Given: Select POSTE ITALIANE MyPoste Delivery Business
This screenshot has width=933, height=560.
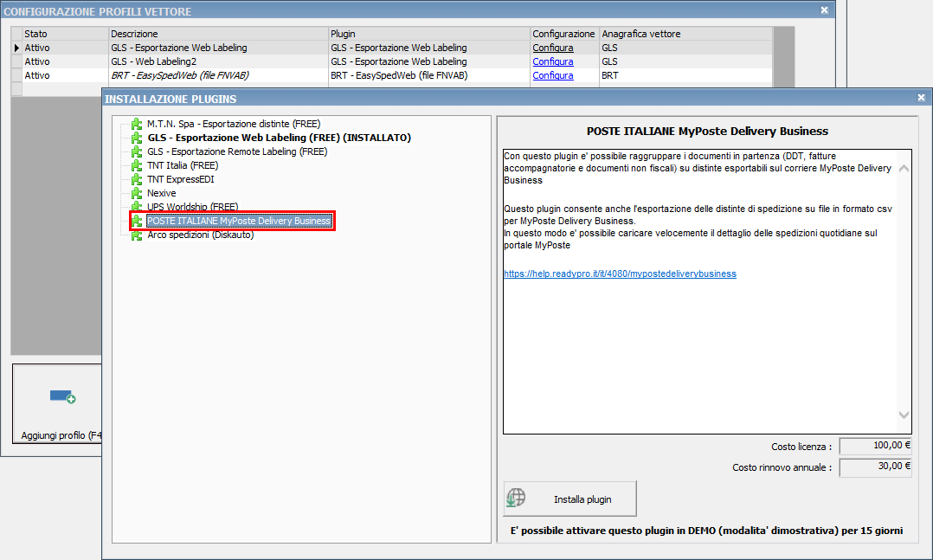Looking at the screenshot, I should tap(239, 221).
